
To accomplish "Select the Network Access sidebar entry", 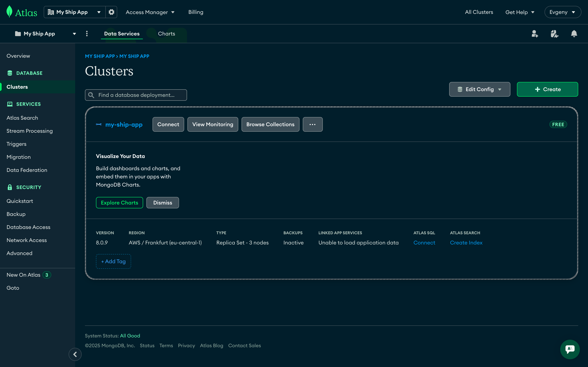I will pos(27,240).
